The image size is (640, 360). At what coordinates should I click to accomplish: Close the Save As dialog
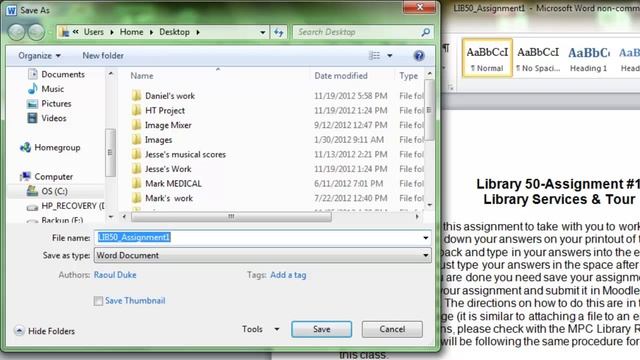[419, 7]
